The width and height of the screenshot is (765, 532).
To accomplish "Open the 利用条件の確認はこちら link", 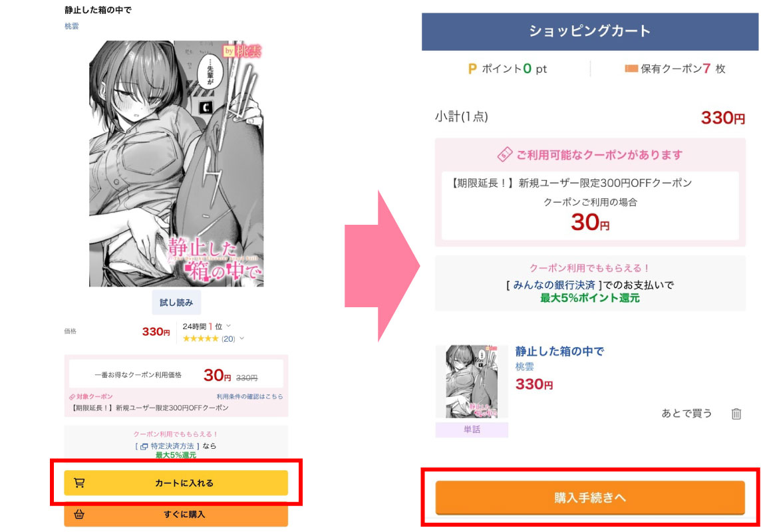I will pyautogui.click(x=249, y=396).
